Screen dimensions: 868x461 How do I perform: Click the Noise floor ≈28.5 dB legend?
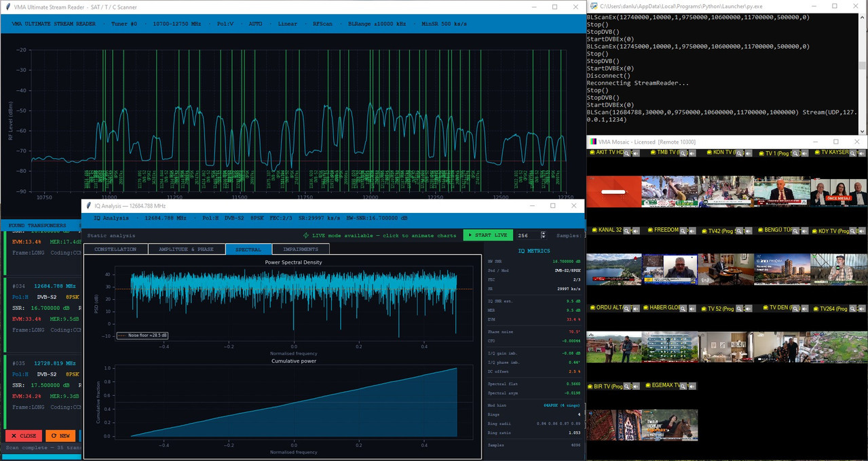143,335
